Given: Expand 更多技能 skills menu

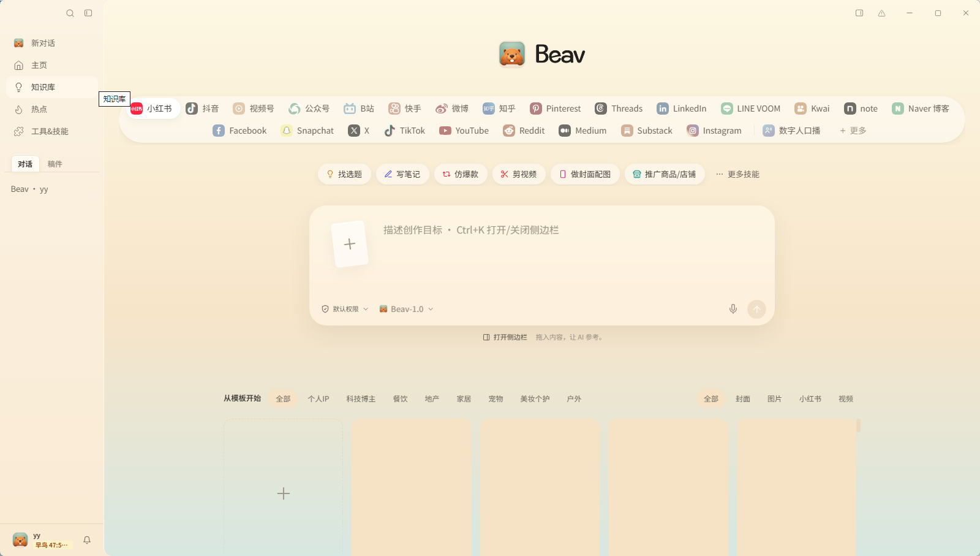Looking at the screenshot, I should [737, 174].
